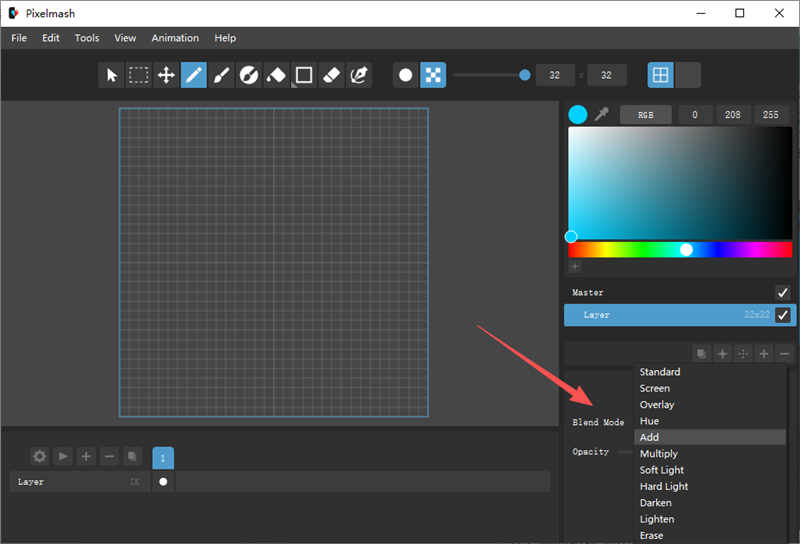Choose the round brush shape
Image resolution: width=800 pixels, height=544 pixels.
(x=406, y=76)
